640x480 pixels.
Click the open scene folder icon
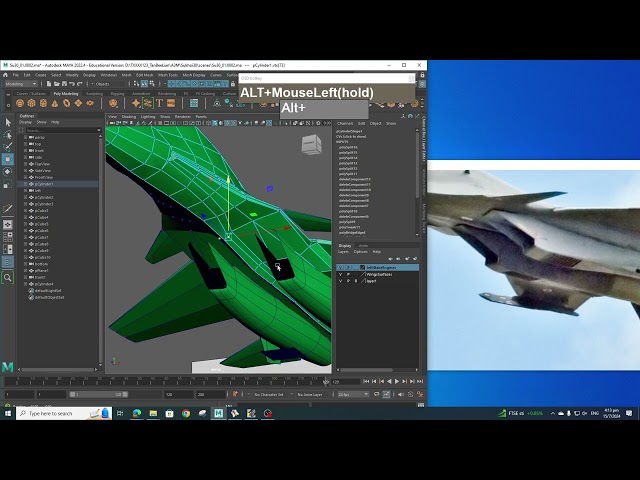[x=57, y=84]
